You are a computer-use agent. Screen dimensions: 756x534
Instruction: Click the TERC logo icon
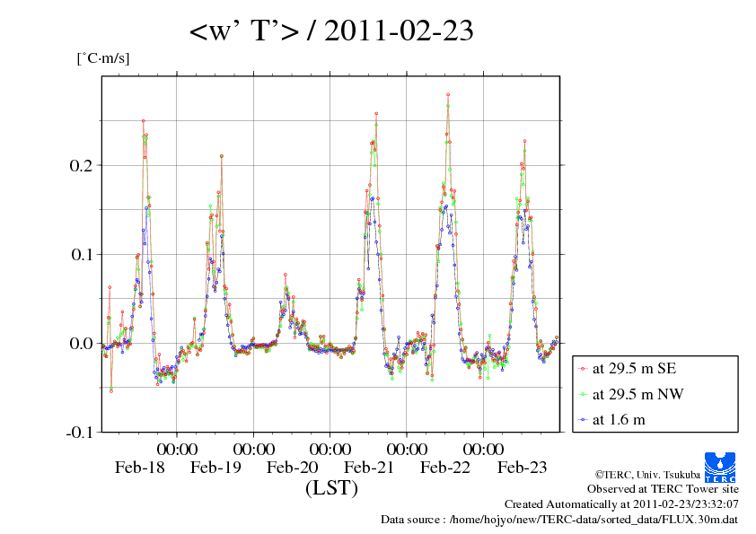tap(720, 467)
